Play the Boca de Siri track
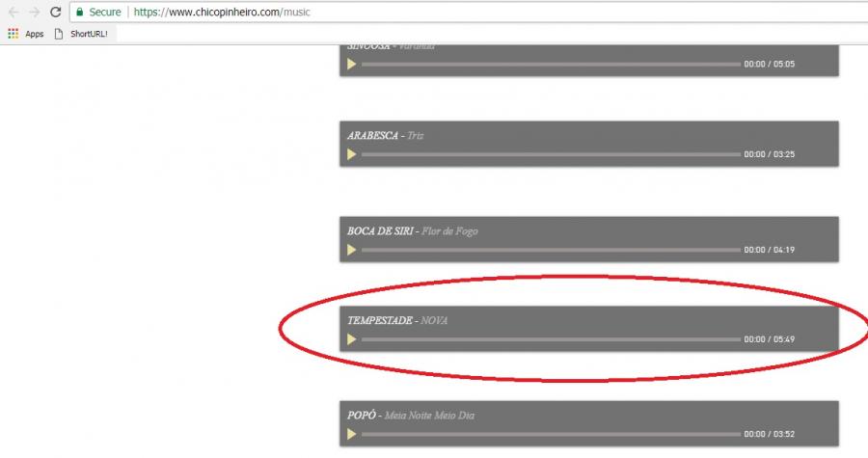Image resolution: width=868 pixels, height=458 pixels. [x=351, y=250]
